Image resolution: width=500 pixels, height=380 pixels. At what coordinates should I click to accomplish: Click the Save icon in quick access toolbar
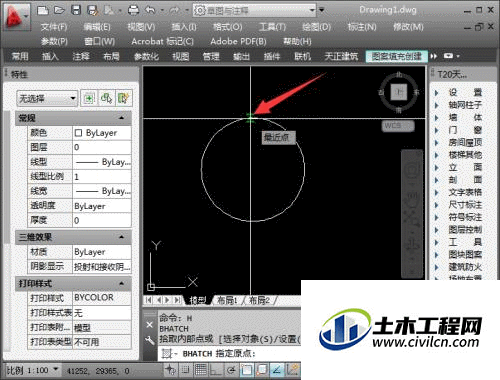(x=76, y=10)
